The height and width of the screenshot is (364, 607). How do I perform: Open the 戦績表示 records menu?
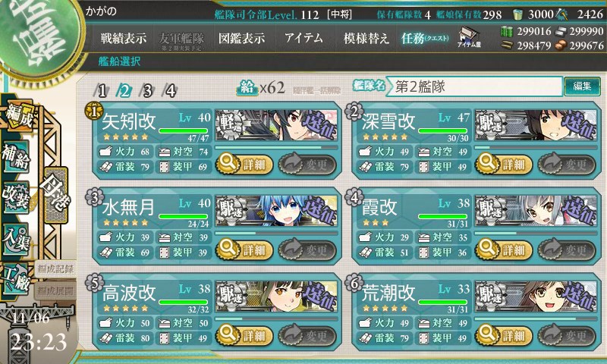[124, 38]
